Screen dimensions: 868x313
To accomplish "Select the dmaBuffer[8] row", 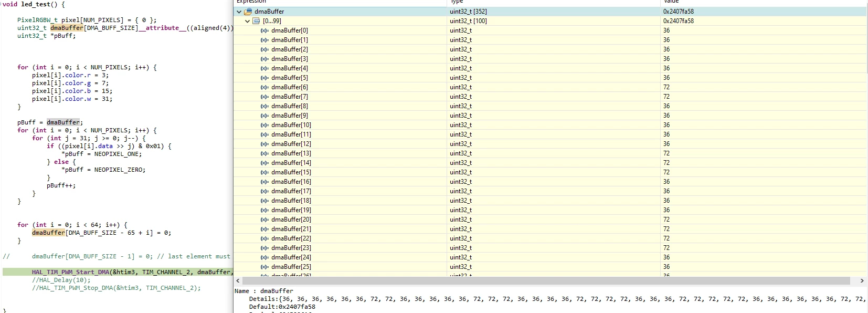I will click(550, 106).
